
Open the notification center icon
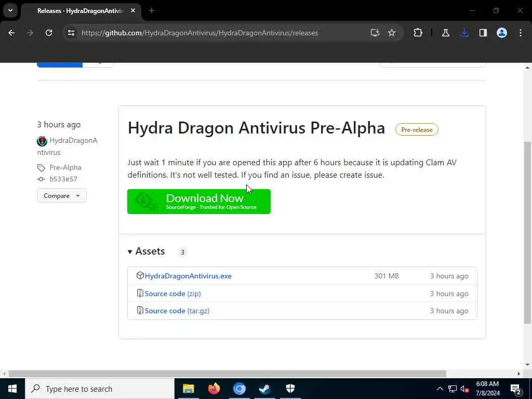click(516, 389)
